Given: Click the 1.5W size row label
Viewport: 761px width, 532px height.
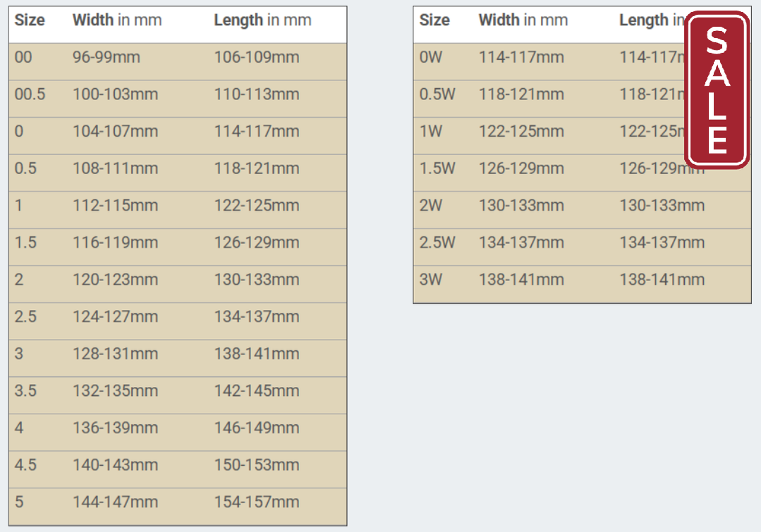Looking at the screenshot, I should tap(437, 168).
